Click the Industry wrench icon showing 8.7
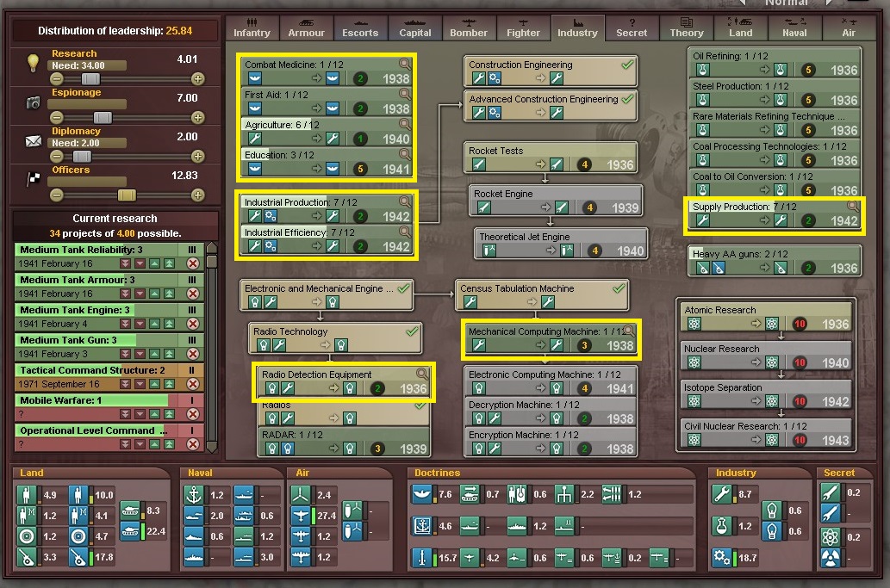 coord(721,494)
